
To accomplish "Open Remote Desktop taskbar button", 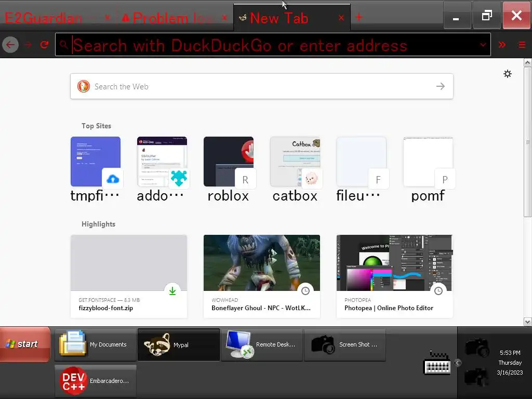I will 262,344.
